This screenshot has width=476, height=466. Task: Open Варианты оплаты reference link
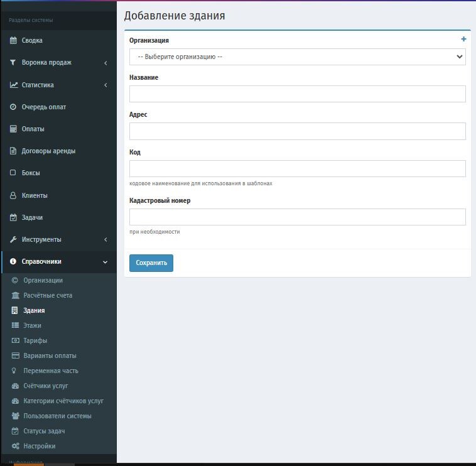coord(50,355)
